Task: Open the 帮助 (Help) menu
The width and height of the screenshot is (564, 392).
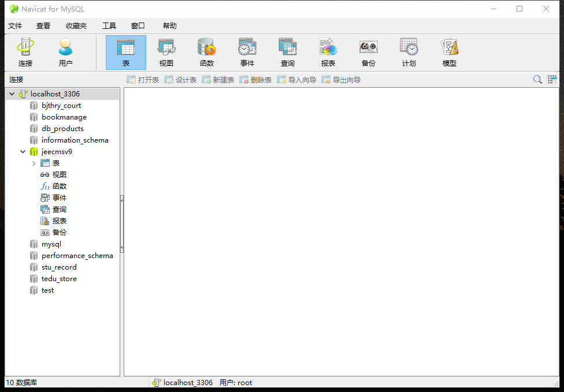Action: pos(169,26)
